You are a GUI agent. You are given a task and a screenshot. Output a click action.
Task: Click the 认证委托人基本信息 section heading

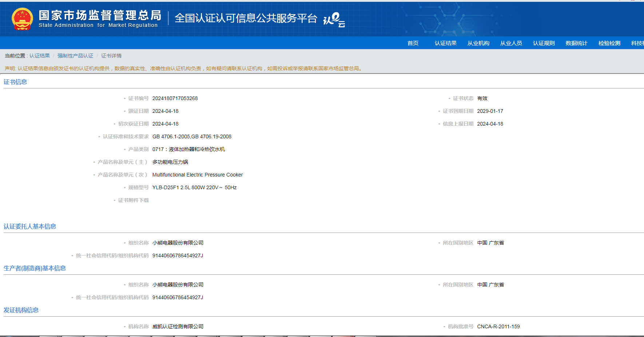(30, 226)
